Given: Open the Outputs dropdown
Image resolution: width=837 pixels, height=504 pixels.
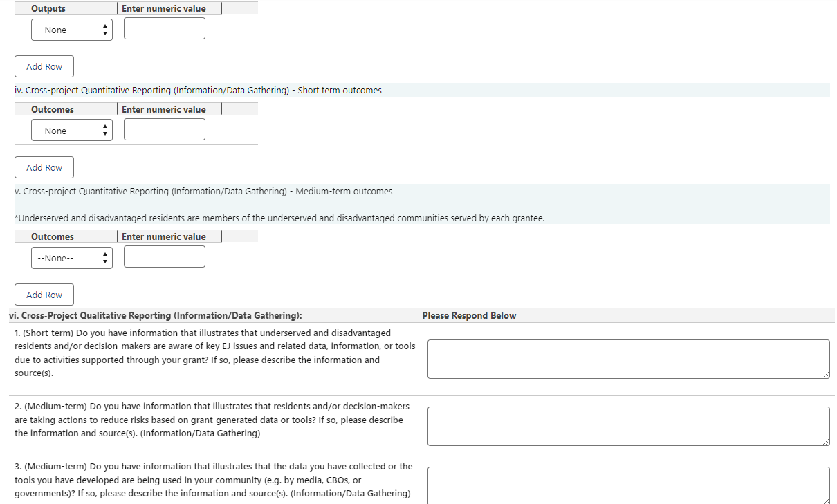Looking at the screenshot, I should coord(72,30).
